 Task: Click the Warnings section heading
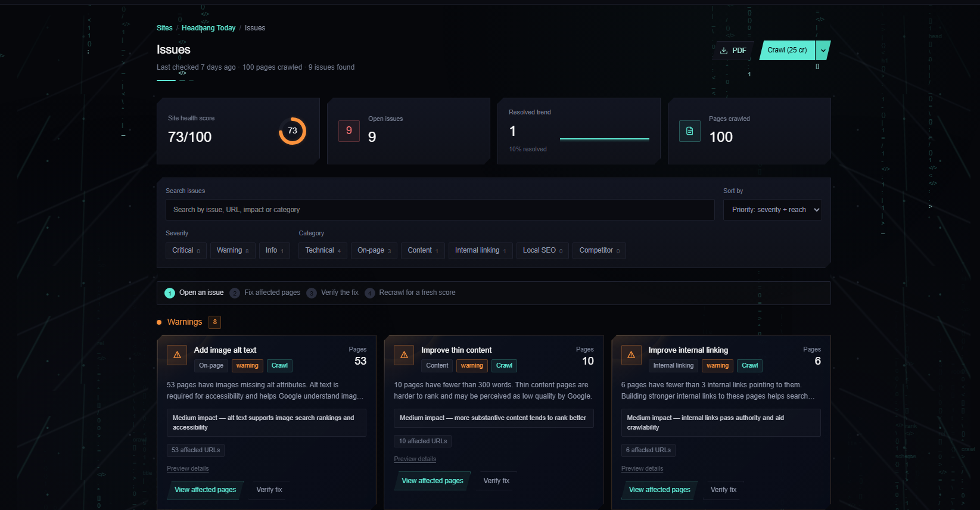pos(185,322)
